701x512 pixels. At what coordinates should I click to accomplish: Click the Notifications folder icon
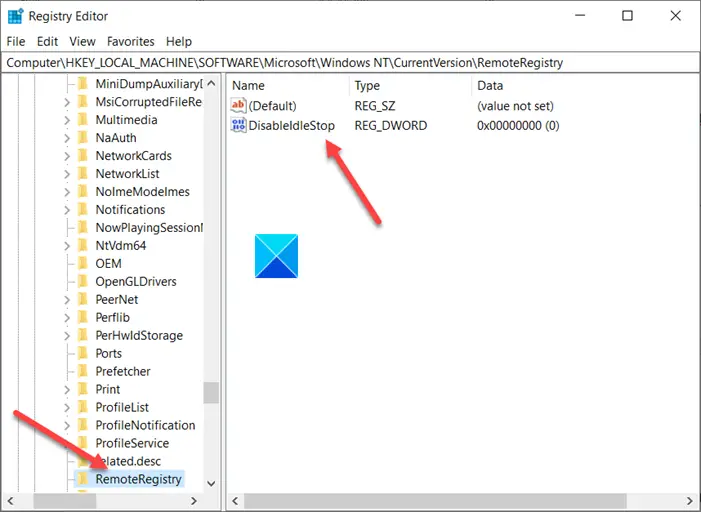point(83,209)
